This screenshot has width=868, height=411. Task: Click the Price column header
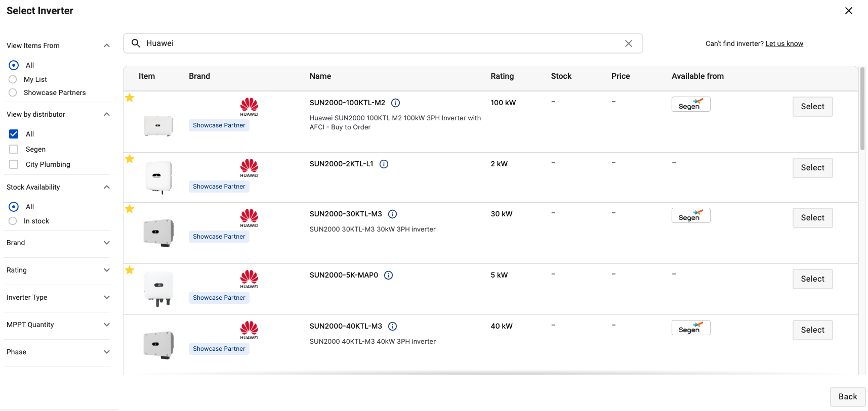pos(621,76)
